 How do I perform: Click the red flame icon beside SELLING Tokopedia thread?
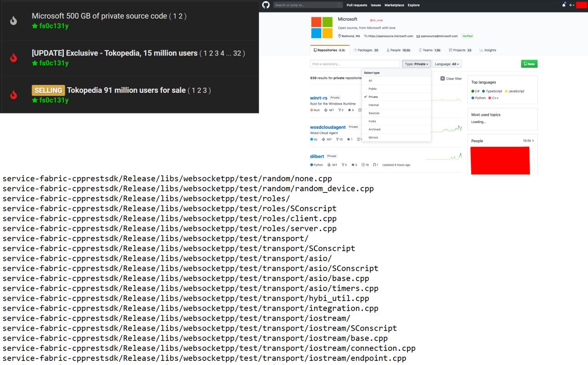coord(14,95)
